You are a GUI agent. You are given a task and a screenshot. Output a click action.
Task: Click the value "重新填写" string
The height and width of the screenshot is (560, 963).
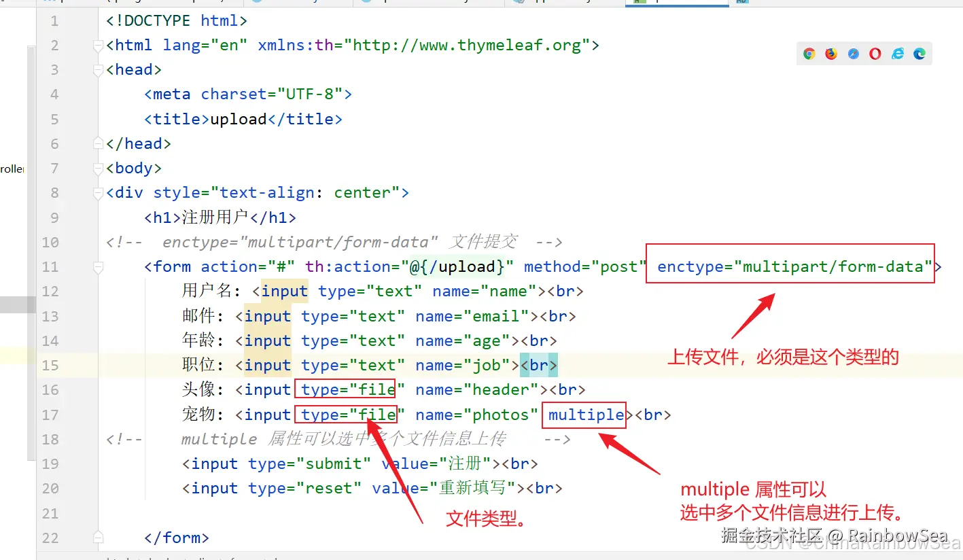478,488
